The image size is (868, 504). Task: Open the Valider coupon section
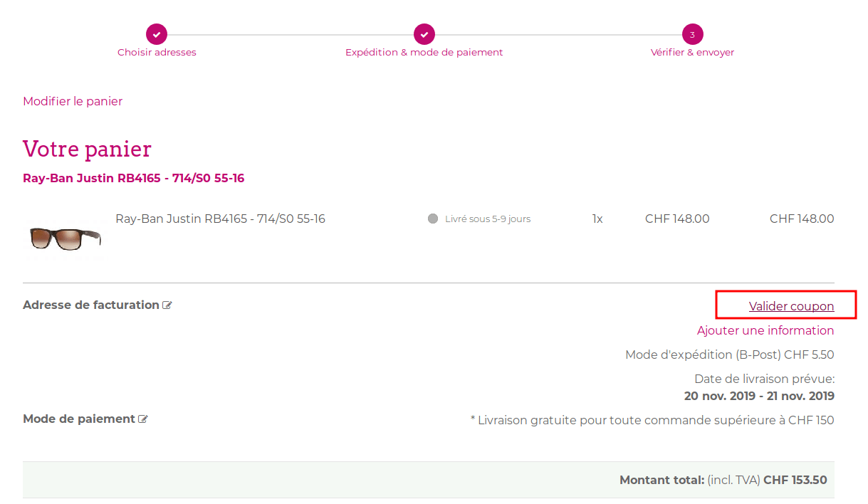click(790, 305)
